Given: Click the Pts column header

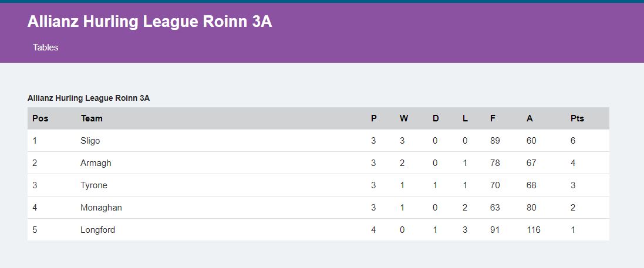Looking at the screenshot, I should click(x=577, y=118).
